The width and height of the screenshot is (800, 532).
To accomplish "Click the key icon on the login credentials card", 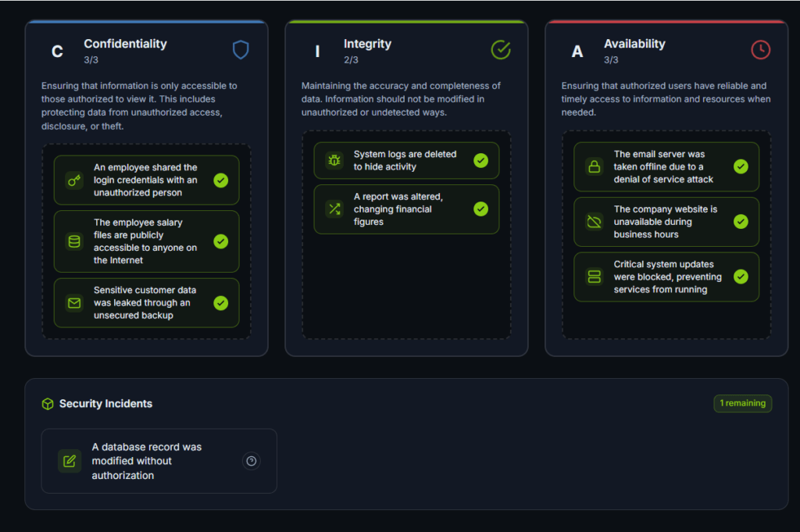I will coord(74,180).
